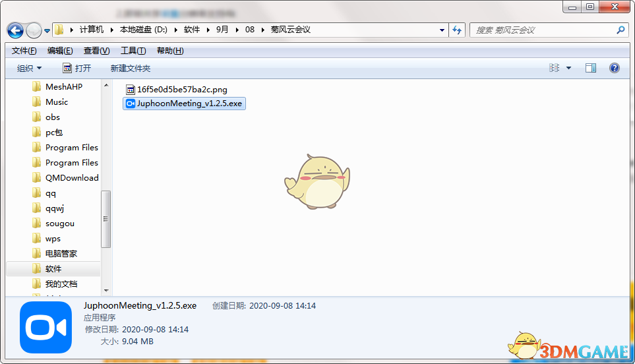Click the 创建日期 value 2020-09-08 14:14
Screen dimensions: 635x364
[x=282, y=306]
